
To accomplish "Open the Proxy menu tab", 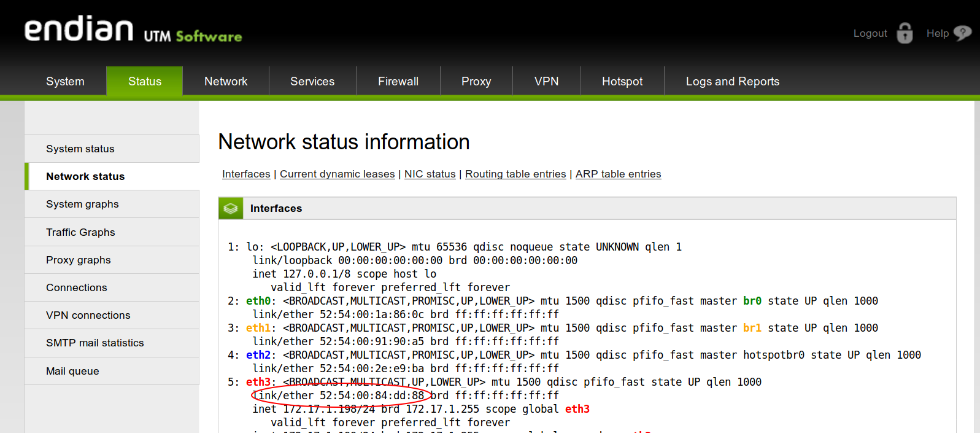I will tap(476, 81).
